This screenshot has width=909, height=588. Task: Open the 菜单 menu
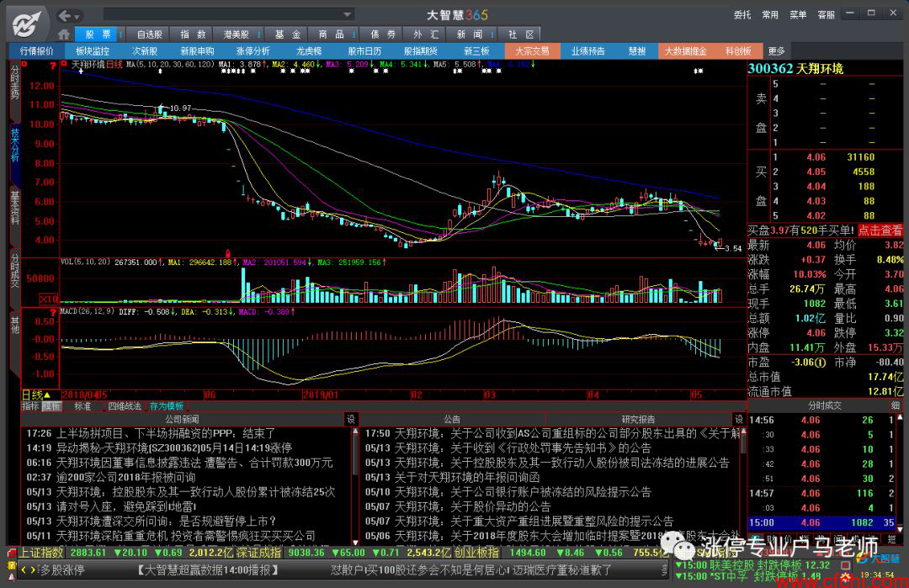coord(798,15)
